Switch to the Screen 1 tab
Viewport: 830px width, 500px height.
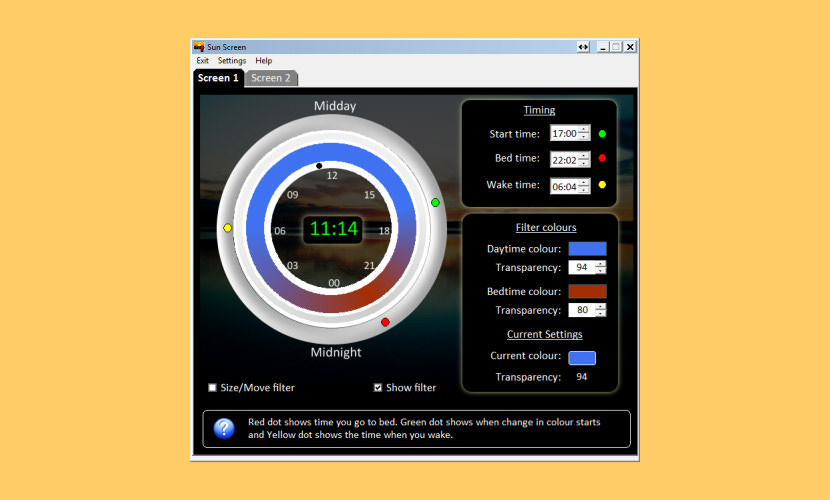[x=218, y=78]
